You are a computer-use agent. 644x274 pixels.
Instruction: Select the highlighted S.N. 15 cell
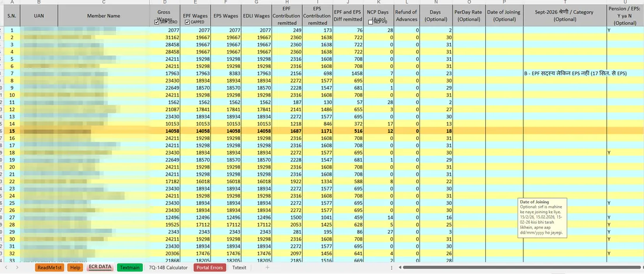pyautogui.click(x=12, y=131)
